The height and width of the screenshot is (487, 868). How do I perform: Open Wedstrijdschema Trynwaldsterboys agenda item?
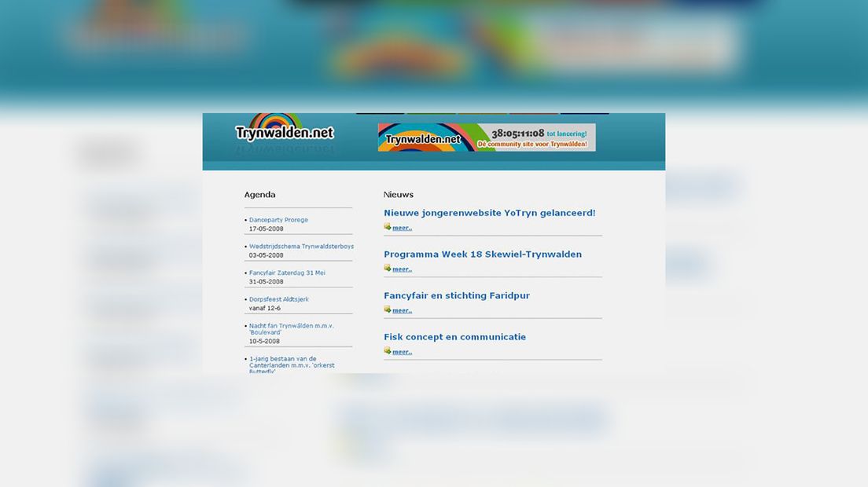coord(301,247)
